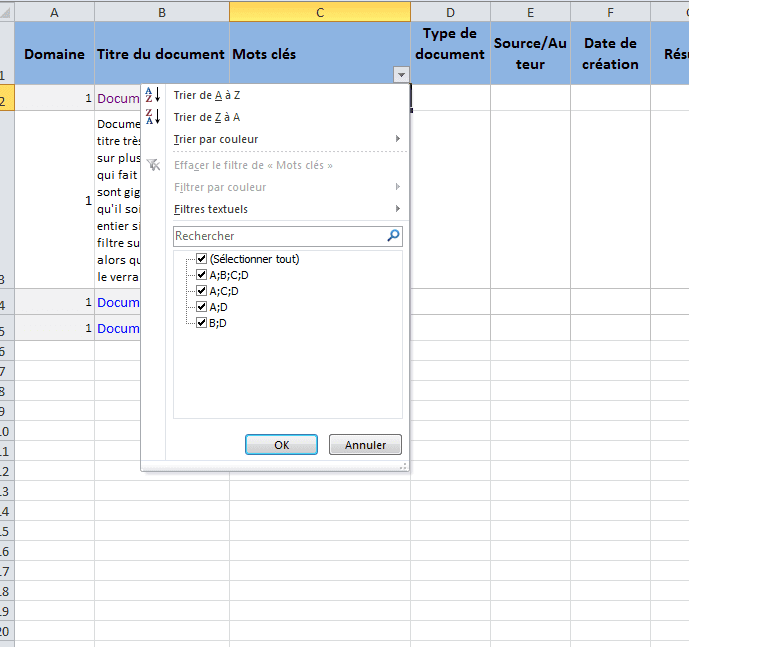Click the clear filter funnel icon
The image size is (768, 647).
[153, 165]
